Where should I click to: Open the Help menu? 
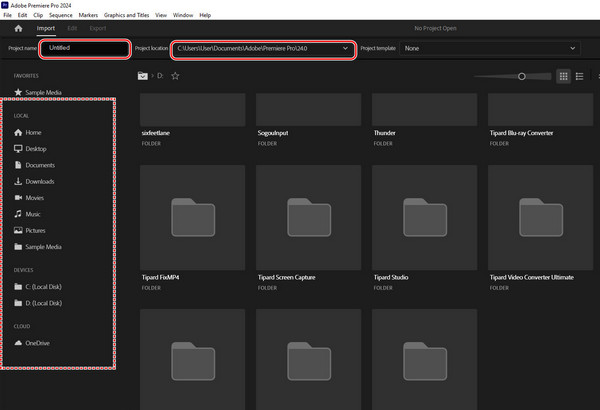coord(205,15)
